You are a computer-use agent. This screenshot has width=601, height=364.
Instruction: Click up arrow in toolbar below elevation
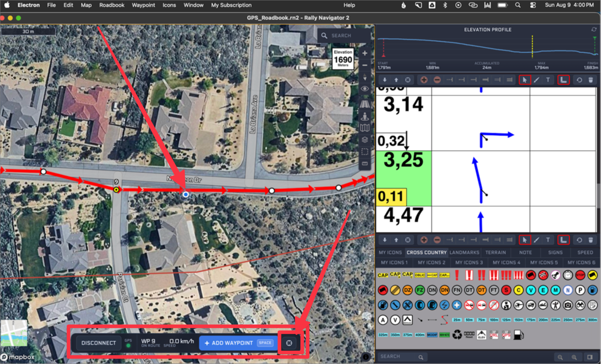397,80
